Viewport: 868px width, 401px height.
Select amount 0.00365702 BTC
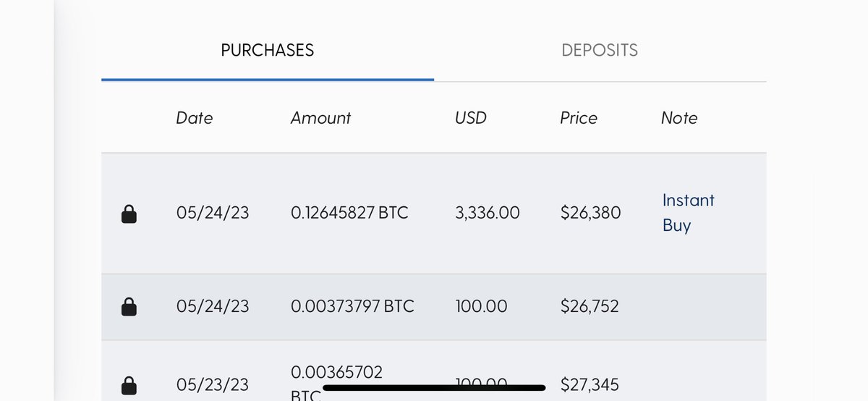point(336,384)
